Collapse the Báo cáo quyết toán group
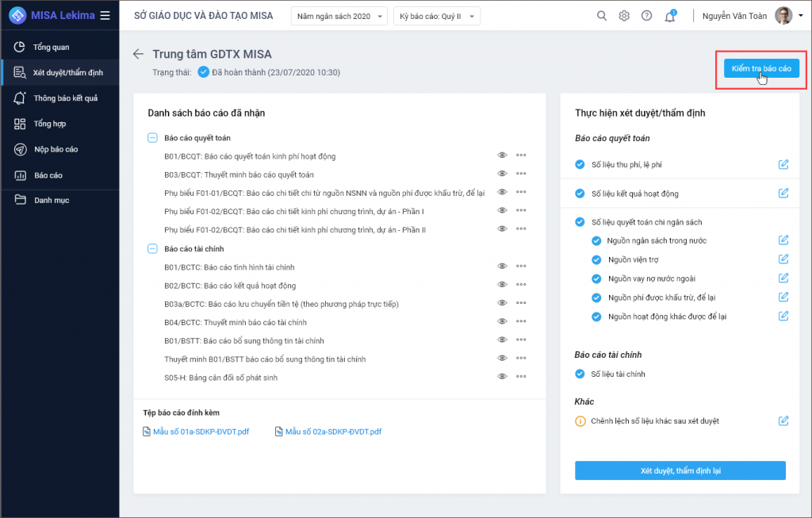The height and width of the screenshot is (518, 812). tap(152, 137)
